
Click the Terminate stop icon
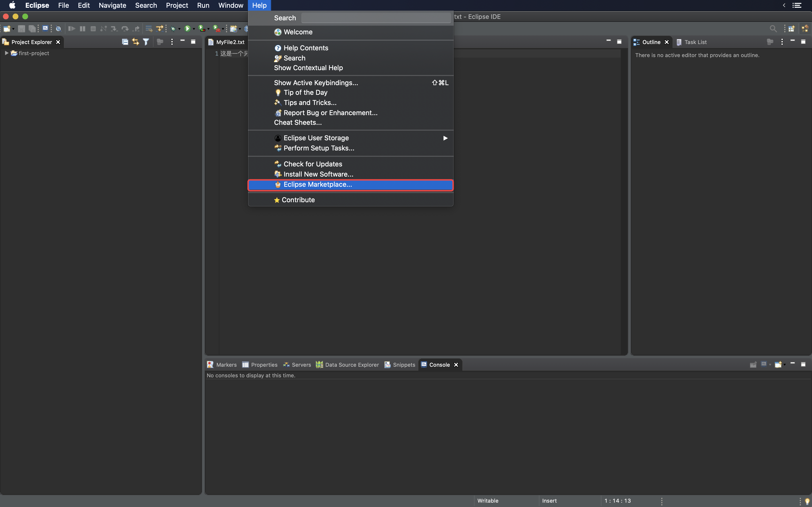(x=93, y=29)
